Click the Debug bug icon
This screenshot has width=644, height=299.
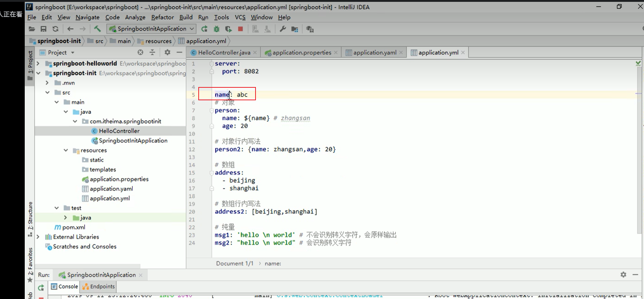click(216, 29)
